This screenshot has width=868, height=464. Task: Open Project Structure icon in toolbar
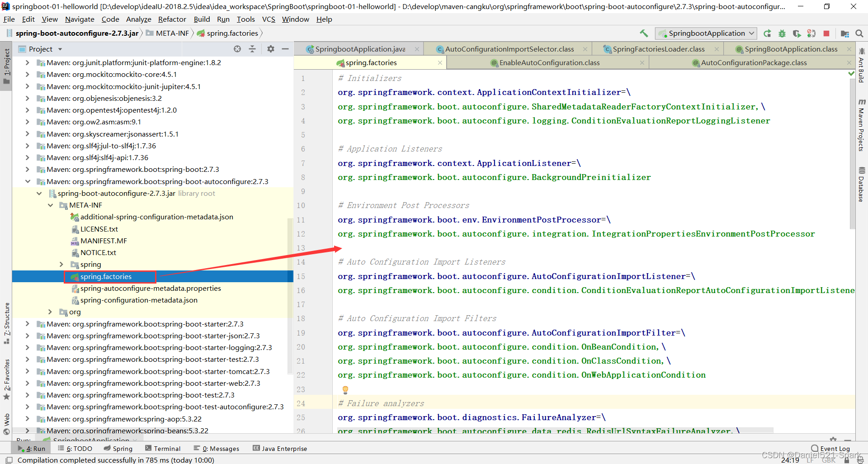pos(844,33)
